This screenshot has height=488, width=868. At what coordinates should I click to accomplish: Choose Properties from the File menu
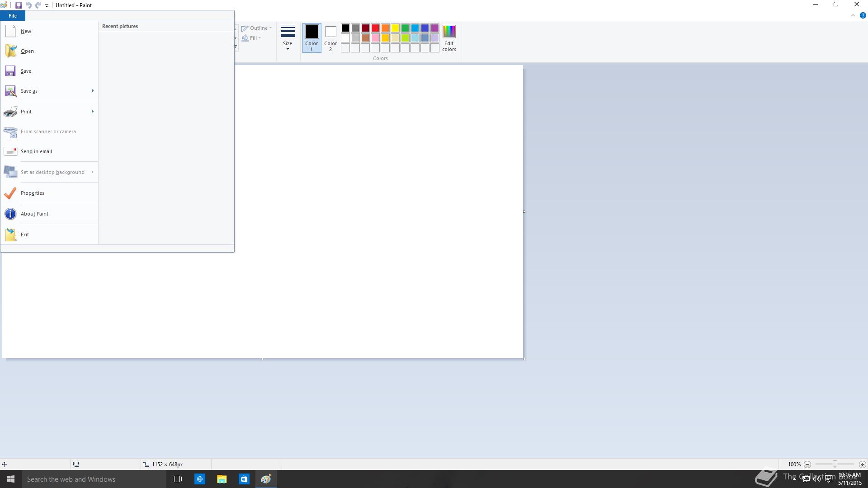click(x=33, y=193)
